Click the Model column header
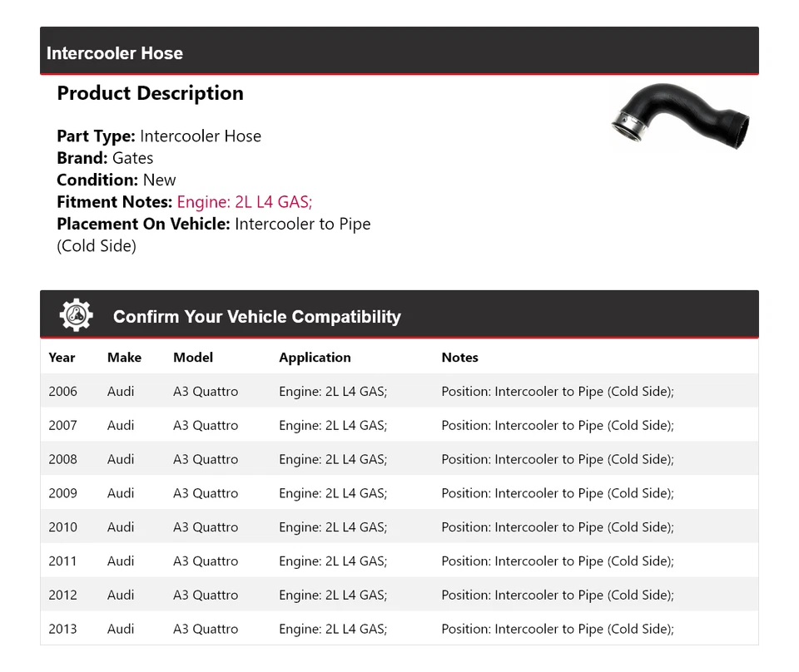The height and width of the screenshot is (672, 799). click(x=193, y=358)
